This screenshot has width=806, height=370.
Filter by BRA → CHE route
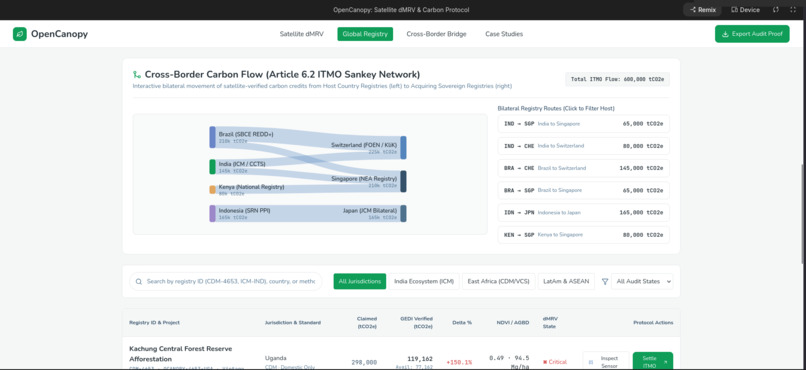[583, 168]
